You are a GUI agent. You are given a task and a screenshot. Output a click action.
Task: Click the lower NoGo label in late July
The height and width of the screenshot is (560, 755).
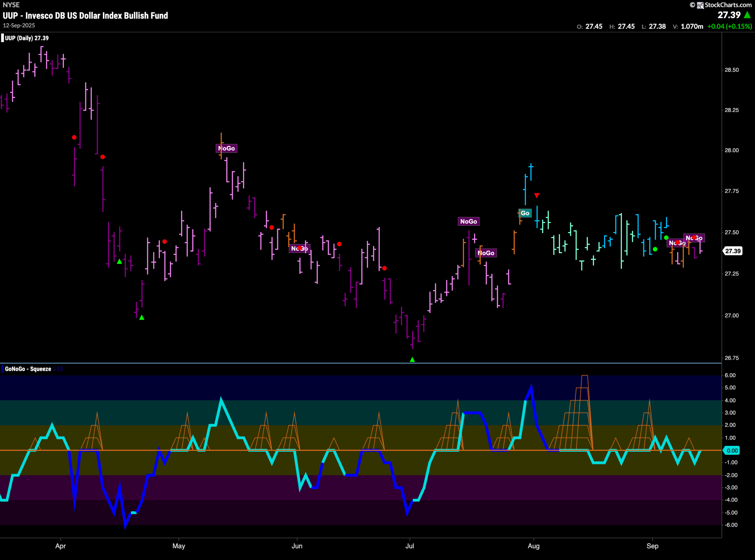pos(486,253)
